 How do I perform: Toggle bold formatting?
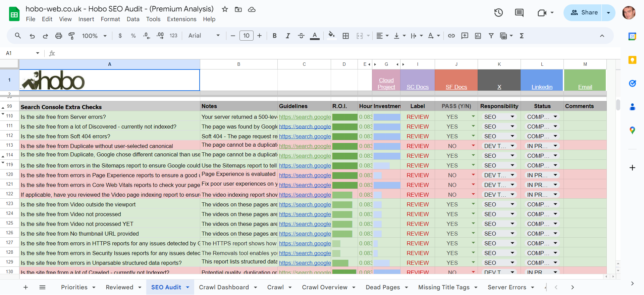coord(274,36)
